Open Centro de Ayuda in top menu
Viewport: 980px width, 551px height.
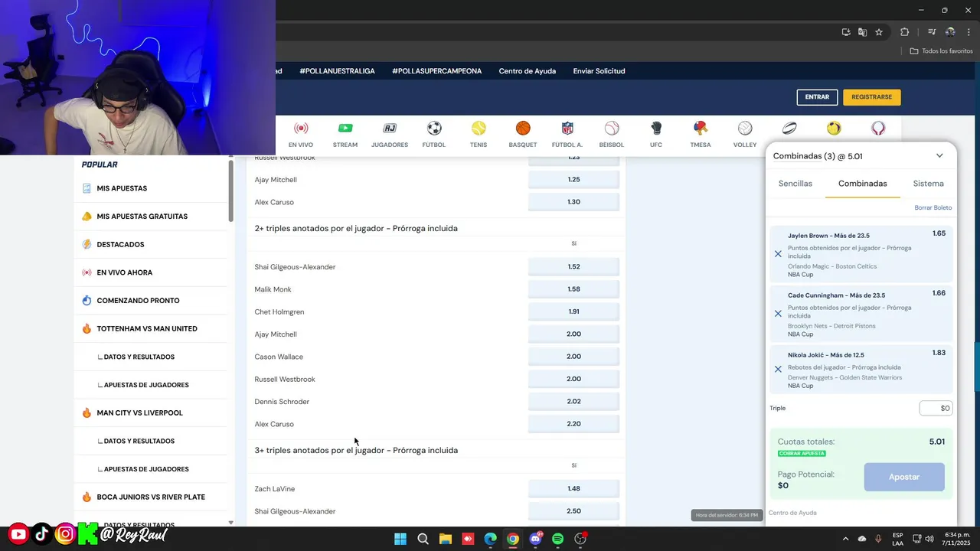528,71
